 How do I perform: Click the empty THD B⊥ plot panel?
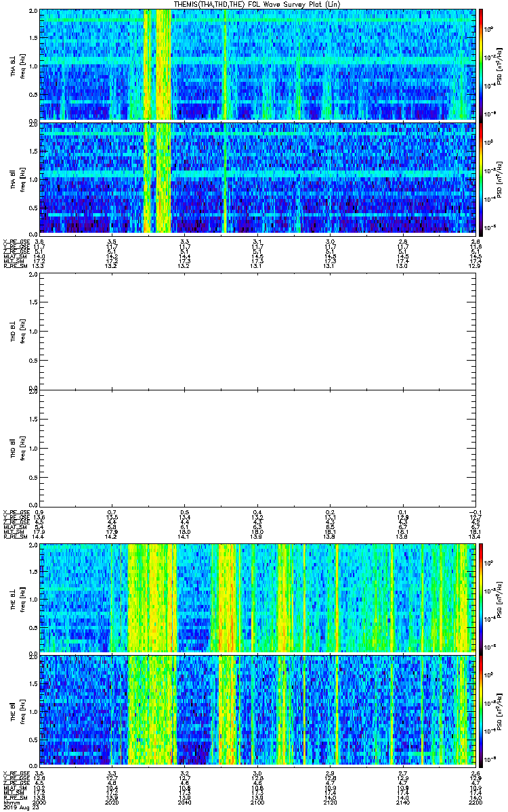[257, 331]
